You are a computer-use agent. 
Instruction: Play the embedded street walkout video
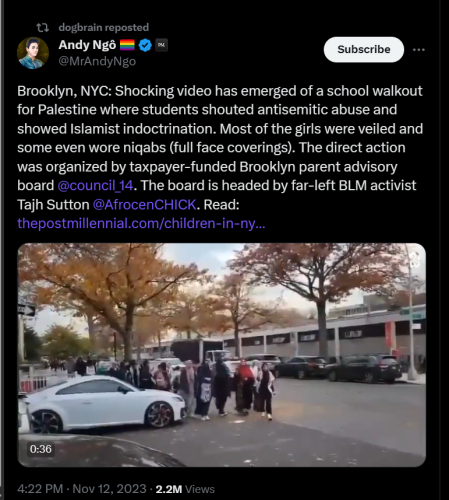(222, 355)
